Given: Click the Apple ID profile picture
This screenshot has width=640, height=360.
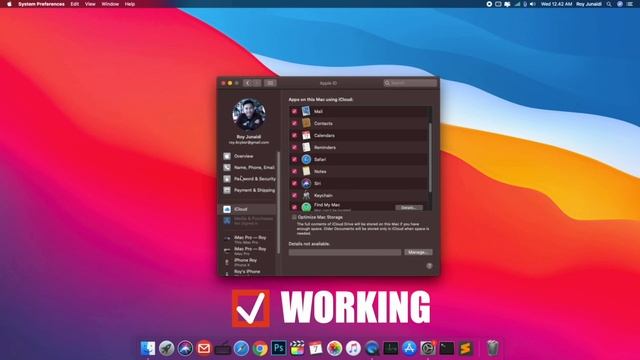Looking at the screenshot, I should click(x=249, y=115).
